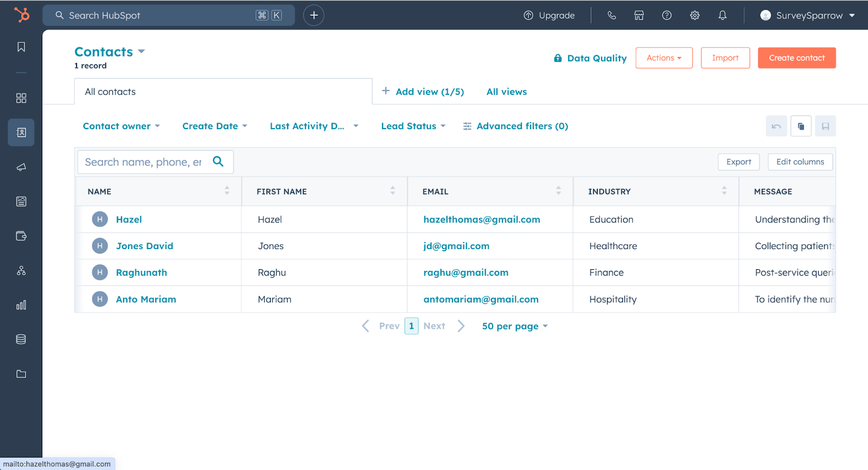The image size is (868, 470).
Task: Open the All views tab
Action: [x=506, y=92]
